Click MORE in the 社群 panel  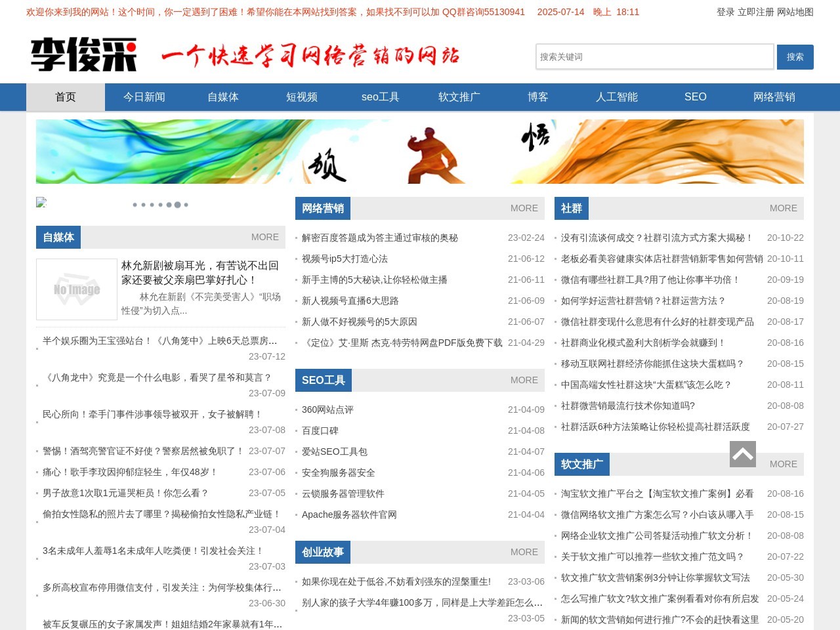(x=783, y=208)
